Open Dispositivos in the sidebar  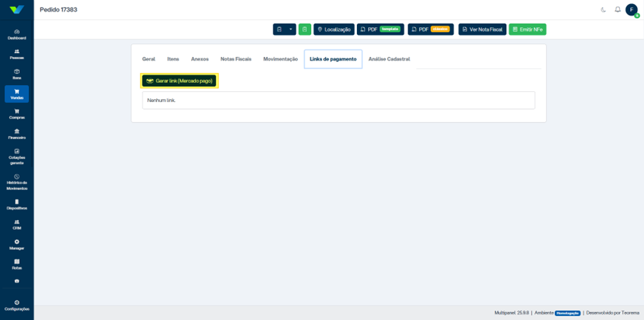17,205
